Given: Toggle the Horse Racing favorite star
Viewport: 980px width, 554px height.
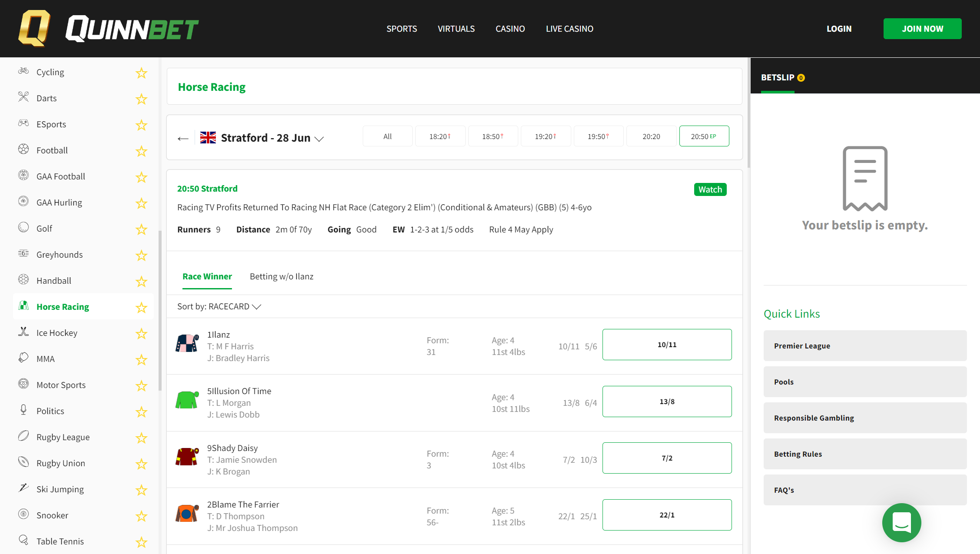Looking at the screenshot, I should pyautogui.click(x=141, y=308).
